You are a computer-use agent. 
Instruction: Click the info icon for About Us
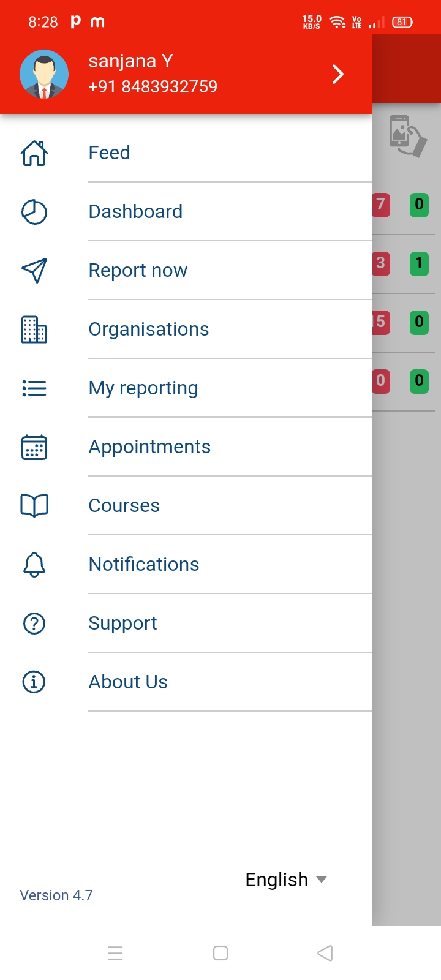tap(34, 682)
